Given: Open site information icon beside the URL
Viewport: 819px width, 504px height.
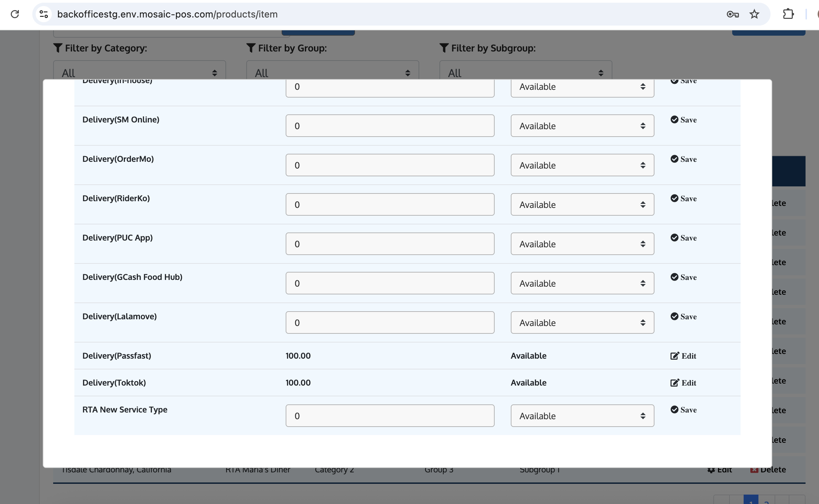Looking at the screenshot, I should click(44, 14).
